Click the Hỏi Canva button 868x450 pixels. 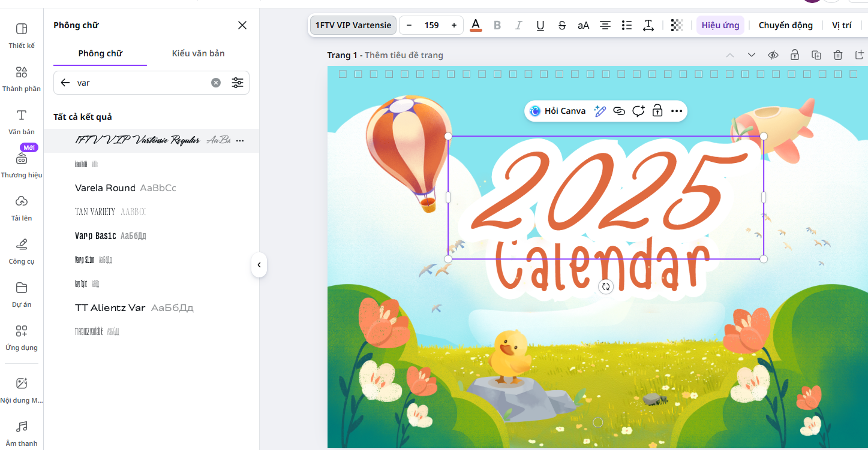pos(558,111)
